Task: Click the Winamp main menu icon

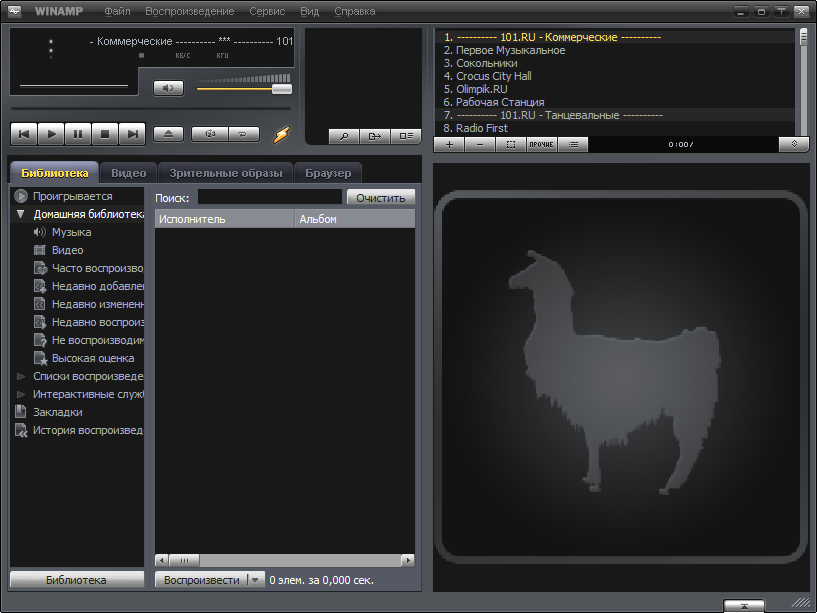Action: (15, 11)
